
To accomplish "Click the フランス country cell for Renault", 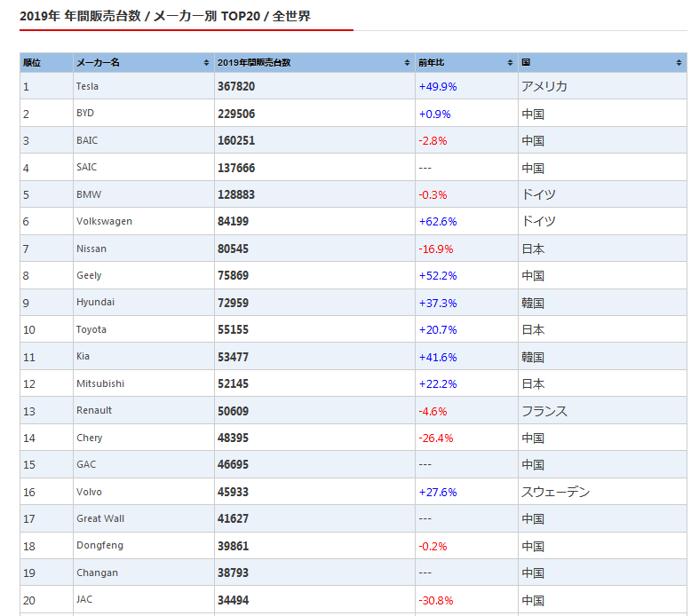I will (x=544, y=411).
